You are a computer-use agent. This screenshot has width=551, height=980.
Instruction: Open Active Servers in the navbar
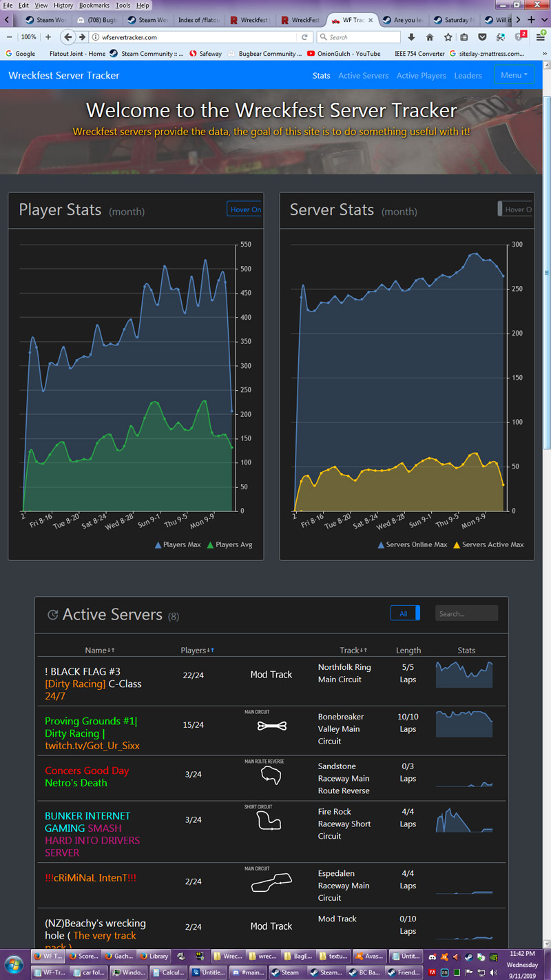(364, 75)
